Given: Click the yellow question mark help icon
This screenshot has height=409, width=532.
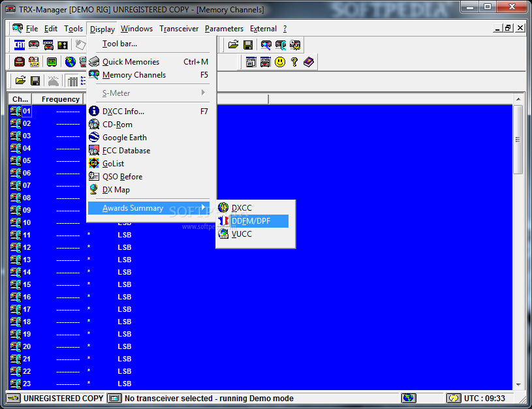Looking at the screenshot, I should [x=294, y=62].
